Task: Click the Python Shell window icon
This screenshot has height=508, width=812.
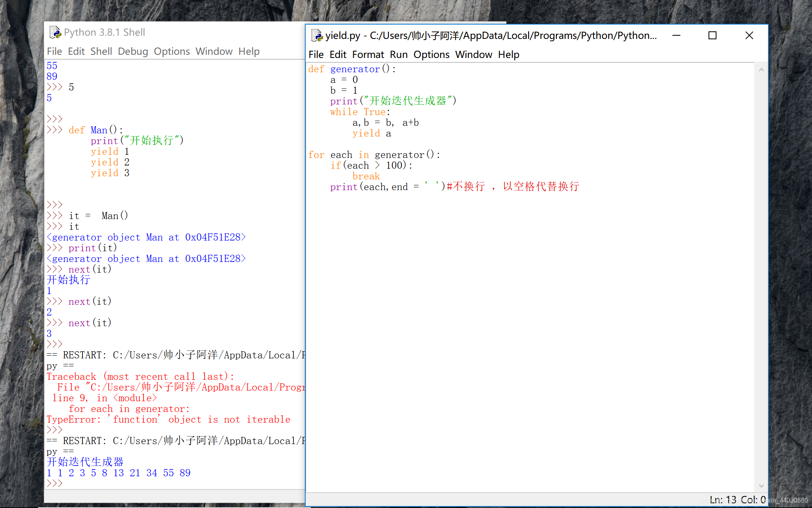Action: click(55, 33)
